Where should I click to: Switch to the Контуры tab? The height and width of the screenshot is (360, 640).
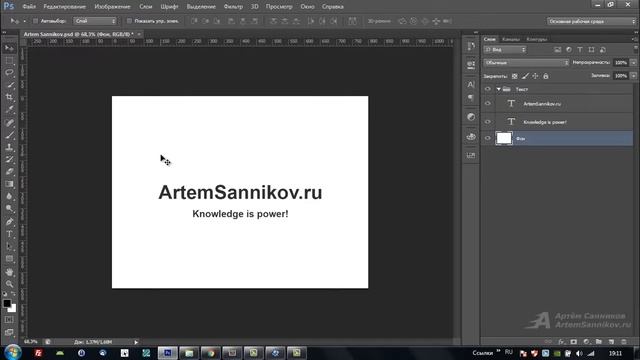coord(536,39)
